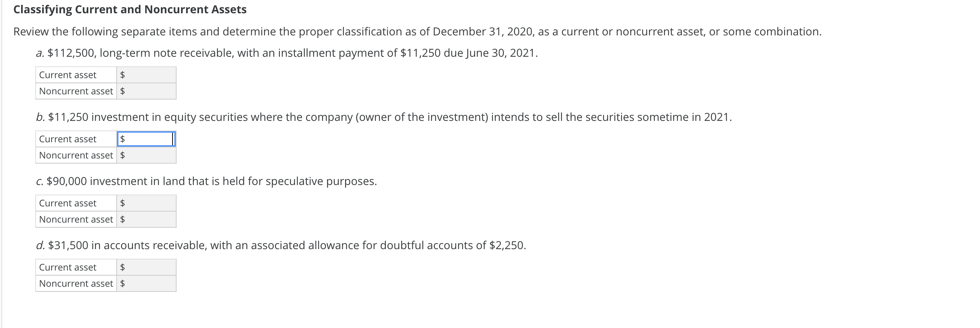Click the Noncurrent asset label for item a
This screenshot has height=328, width=980.
click(x=76, y=91)
